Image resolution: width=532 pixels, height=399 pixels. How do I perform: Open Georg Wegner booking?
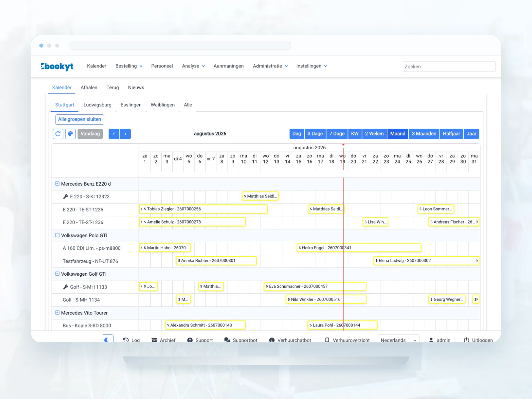click(447, 299)
